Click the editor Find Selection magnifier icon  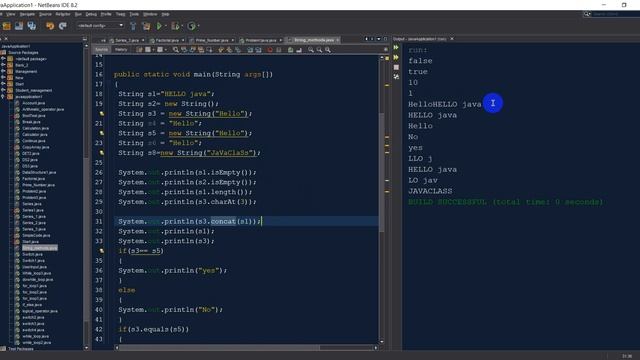(176, 50)
